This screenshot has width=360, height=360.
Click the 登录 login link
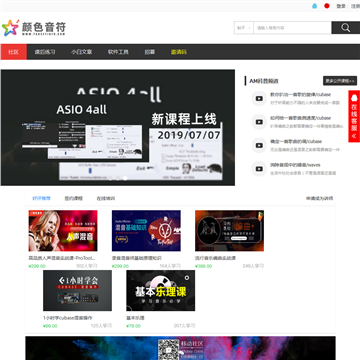coord(341,6)
